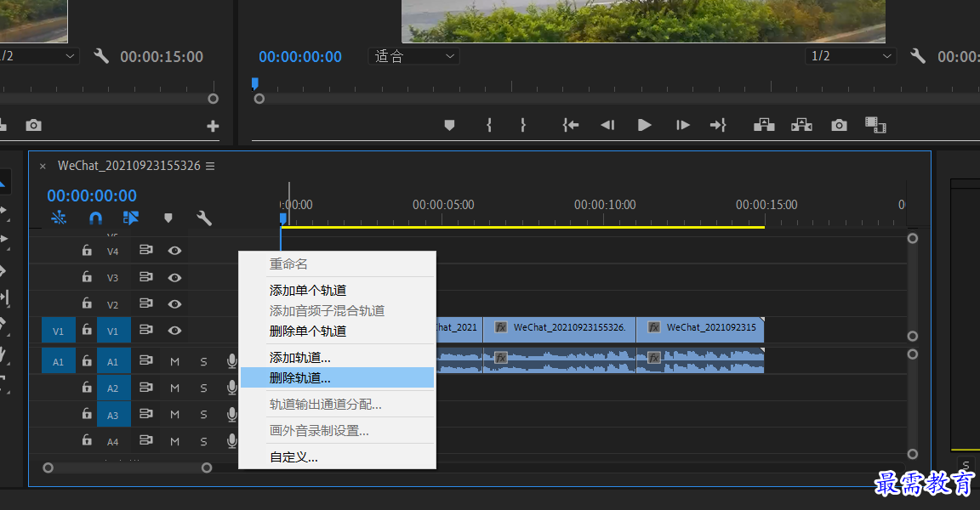
Task: Go to In point
Action: (x=570, y=126)
